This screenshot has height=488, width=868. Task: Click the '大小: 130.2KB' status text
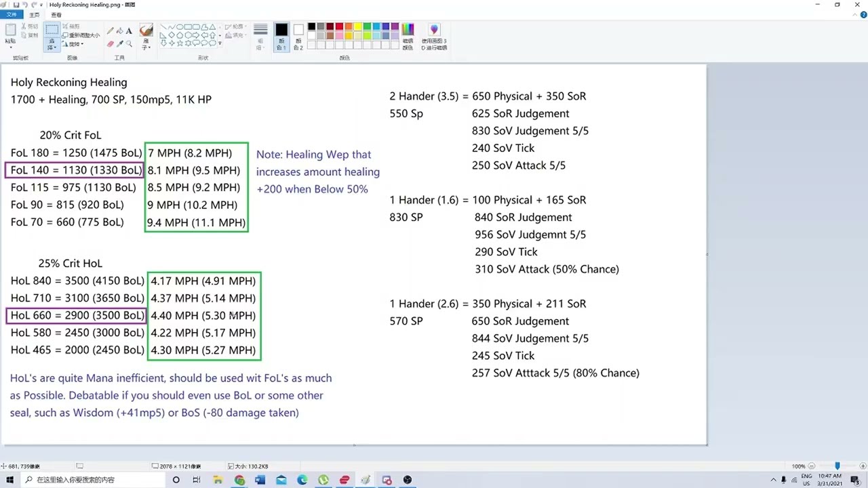[252, 466]
